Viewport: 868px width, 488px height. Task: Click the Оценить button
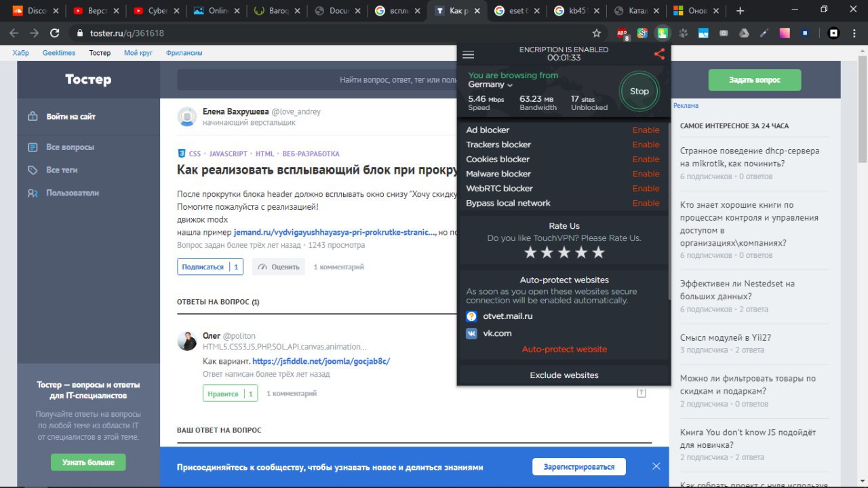tap(279, 267)
